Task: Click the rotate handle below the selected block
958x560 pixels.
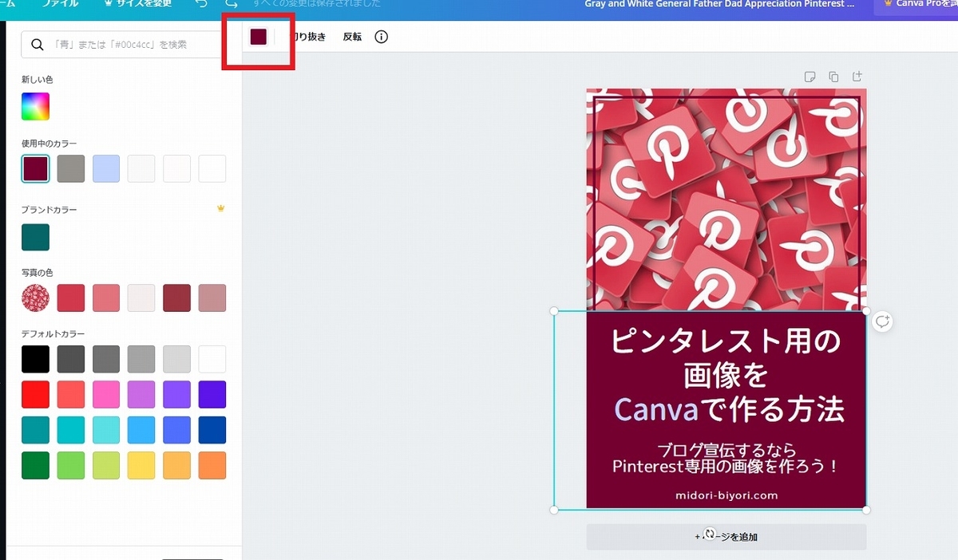Action: coord(709,534)
